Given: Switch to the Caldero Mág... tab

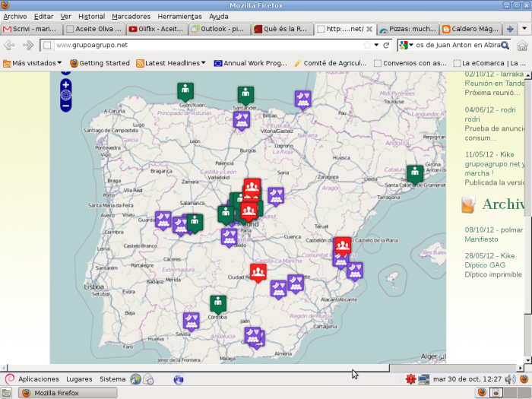Looking at the screenshot, I should click(470, 29).
